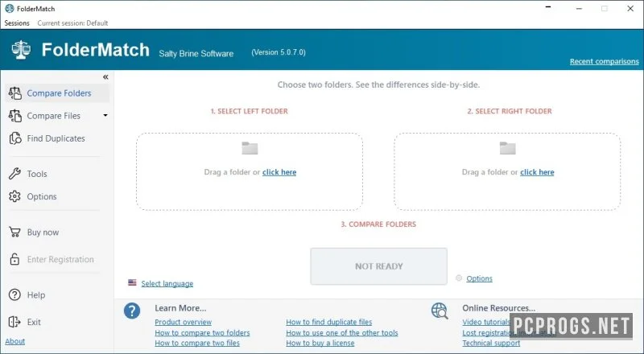Click the Options gear icon in the sidebar
The image size is (644, 354).
click(x=14, y=196)
